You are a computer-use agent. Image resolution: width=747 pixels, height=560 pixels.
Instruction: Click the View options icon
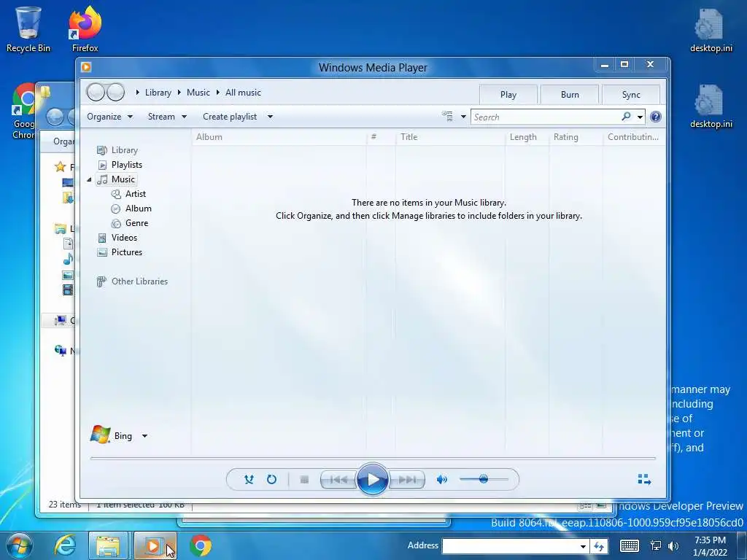[x=447, y=116]
